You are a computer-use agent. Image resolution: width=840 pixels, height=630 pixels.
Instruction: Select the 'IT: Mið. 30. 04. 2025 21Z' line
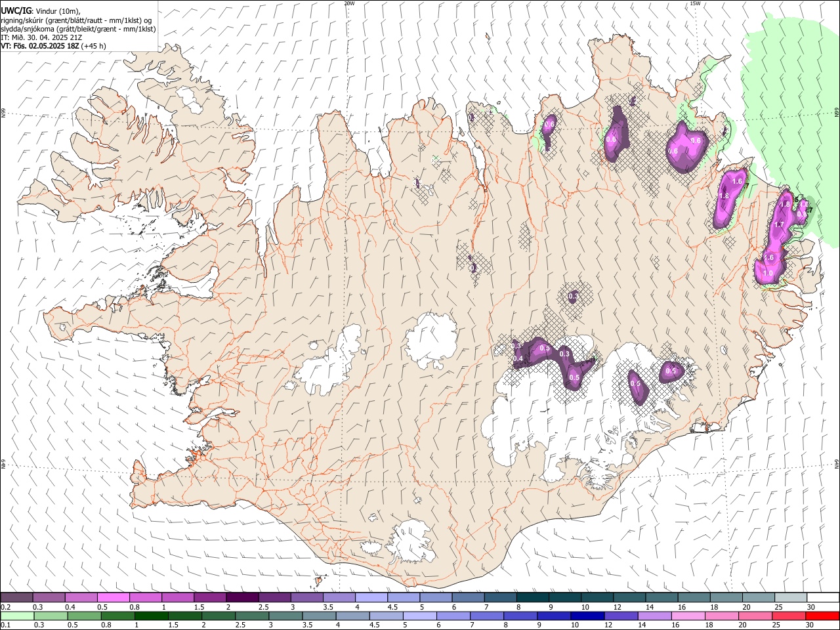click(41, 37)
